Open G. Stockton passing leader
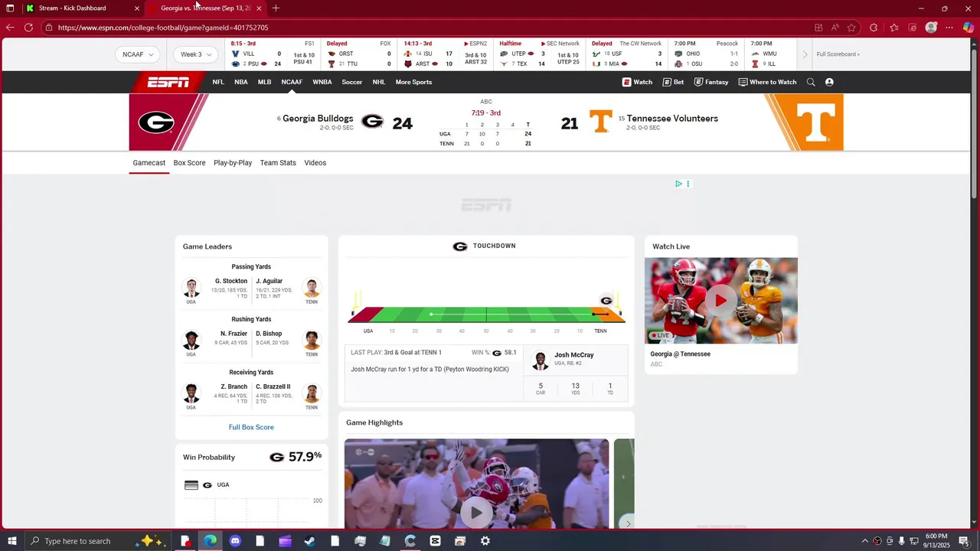The width and height of the screenshot is (980, 551). click(x=230, y=281)
